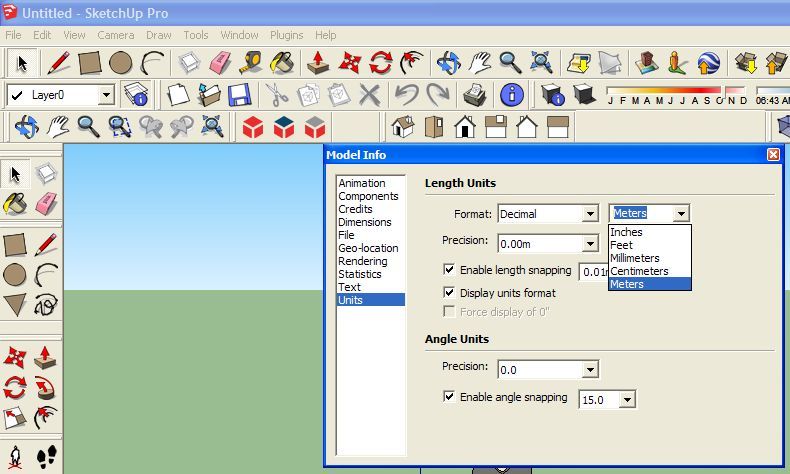Select the Move tool in top toolbar
Viewport: 790px width, 474px height.
click(x=350, y=63)
